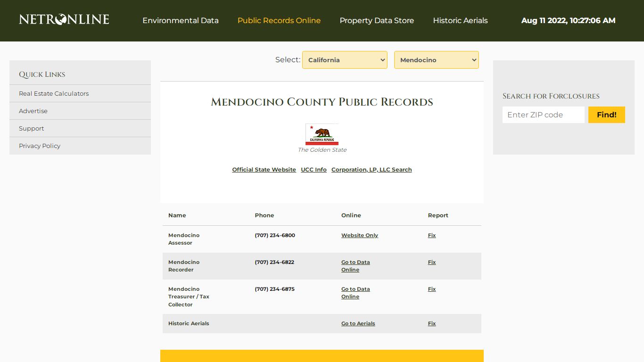The width and height of the screenshot is (644, 362).
Task: Click Fix in Mendocino Assessor row
Action: [x=432, y=235]
